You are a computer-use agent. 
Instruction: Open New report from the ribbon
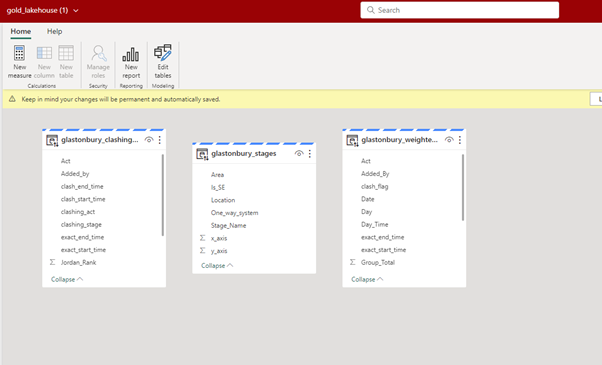(131, 62)
